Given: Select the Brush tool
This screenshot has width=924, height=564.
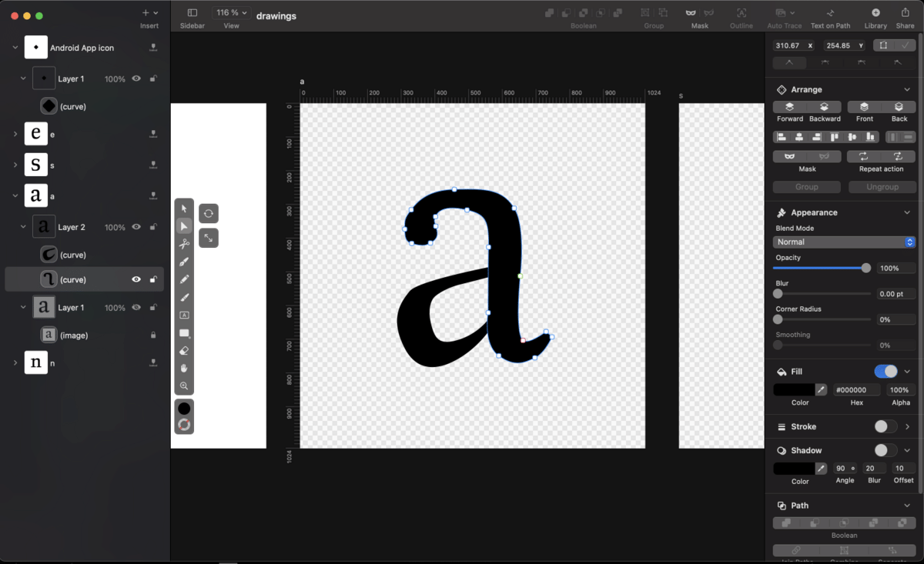Looking at the screenshot, I should point(184,297).
